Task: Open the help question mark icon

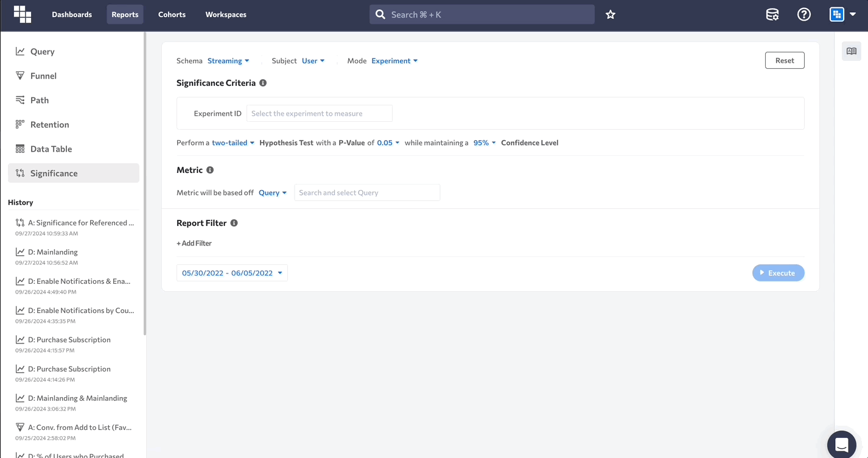Action: click(x=804, y=15)
